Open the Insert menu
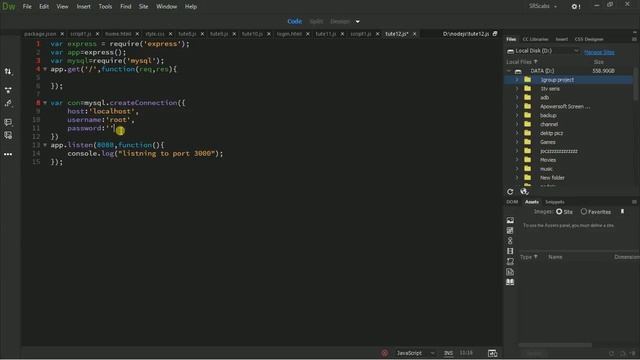This screenshot has height=360, width=640. tap(84, 7)
